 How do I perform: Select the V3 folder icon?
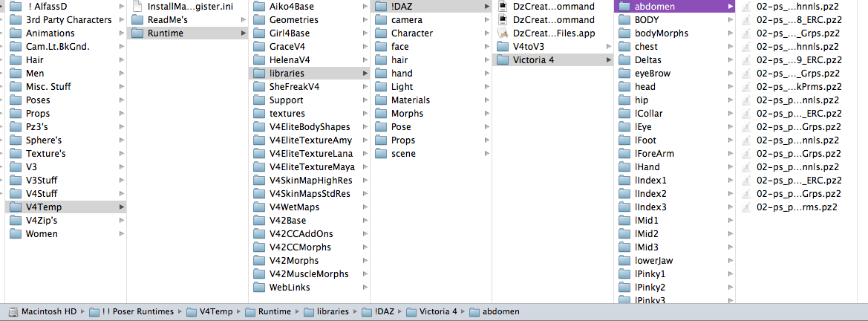pos(16,167)
